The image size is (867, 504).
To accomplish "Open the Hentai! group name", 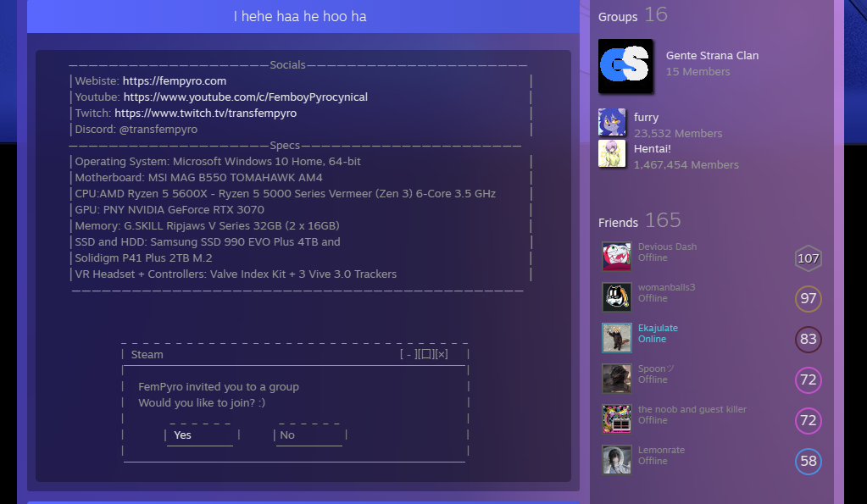I will tap(653, 148).
